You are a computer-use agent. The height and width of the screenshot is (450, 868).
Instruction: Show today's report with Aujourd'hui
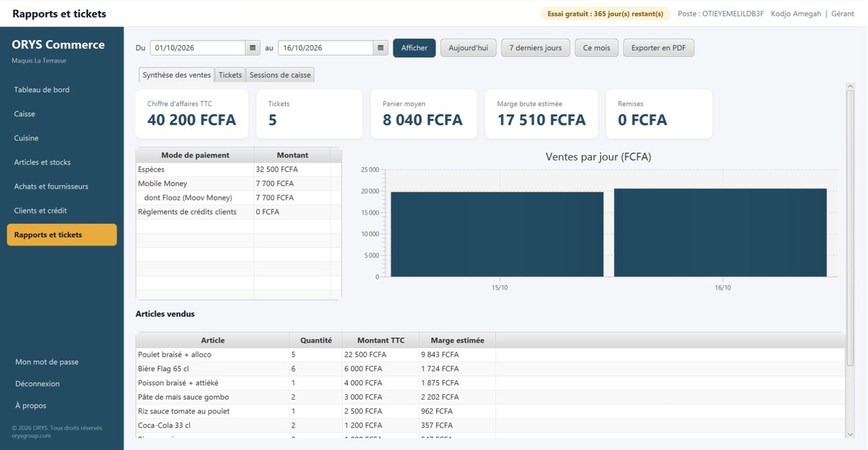(468, 48)
